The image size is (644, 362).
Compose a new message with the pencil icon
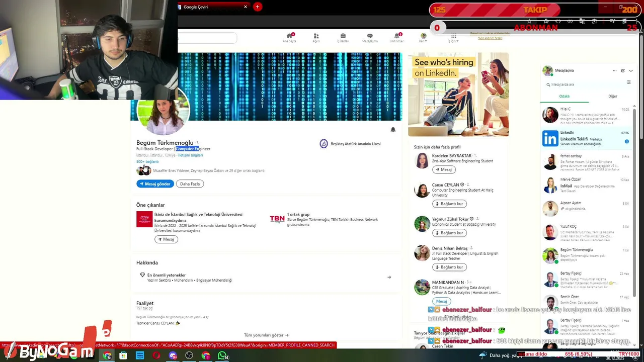(623, 71)
